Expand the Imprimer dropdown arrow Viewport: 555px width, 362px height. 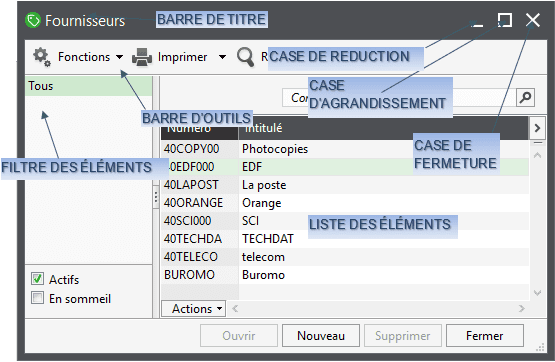tap(222, 57)
